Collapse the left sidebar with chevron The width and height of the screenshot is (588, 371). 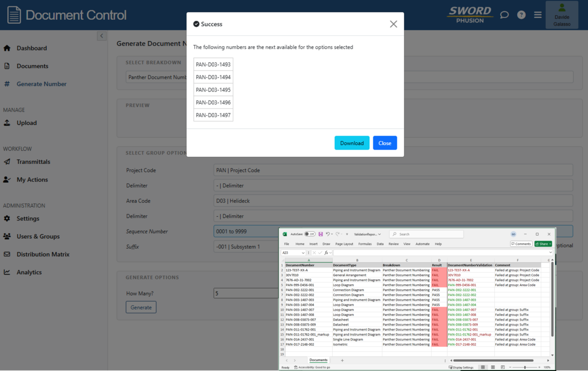click(102, 36)
